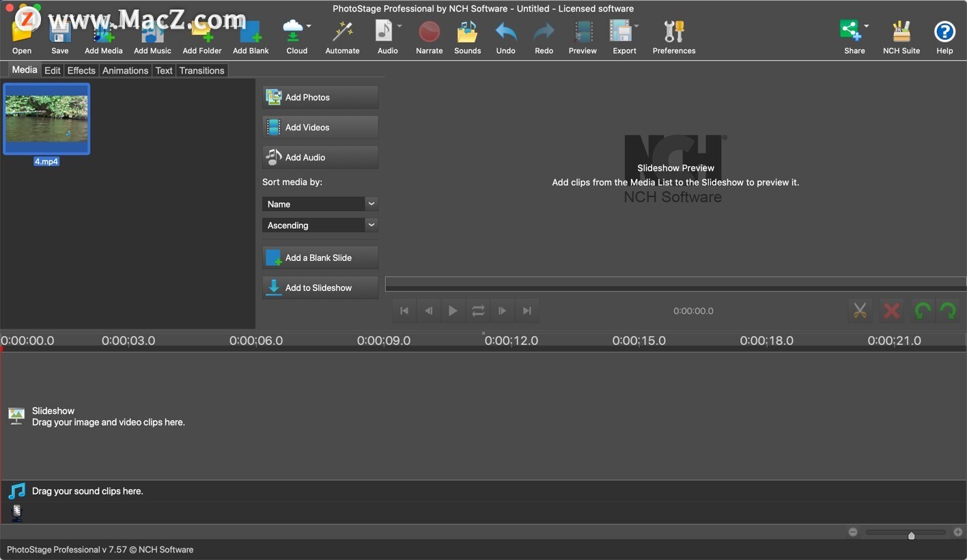Jump to the end of the preview
The width and height of the screenshot is (967, 560).
coord(527,311)
